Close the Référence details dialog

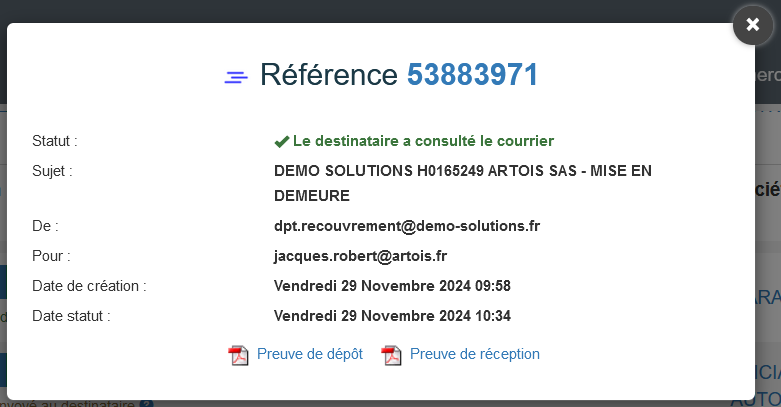coord(753,24)
